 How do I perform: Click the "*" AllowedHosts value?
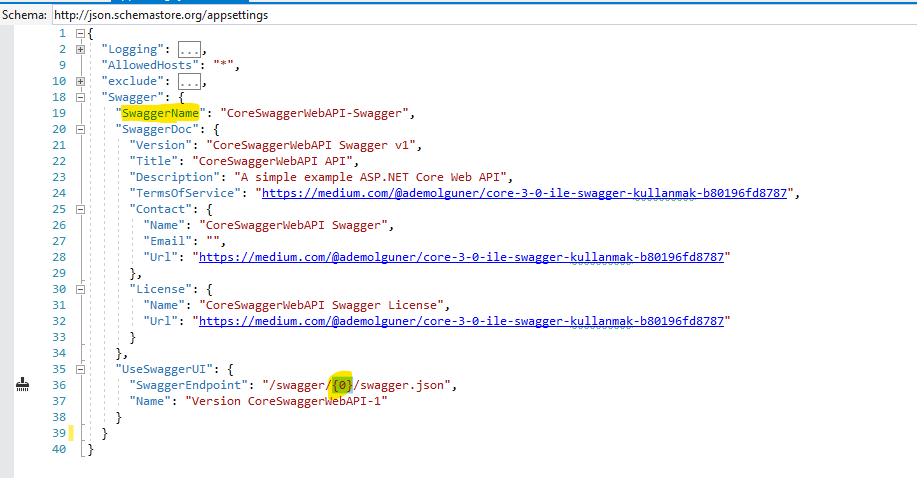tap(223, 65)
